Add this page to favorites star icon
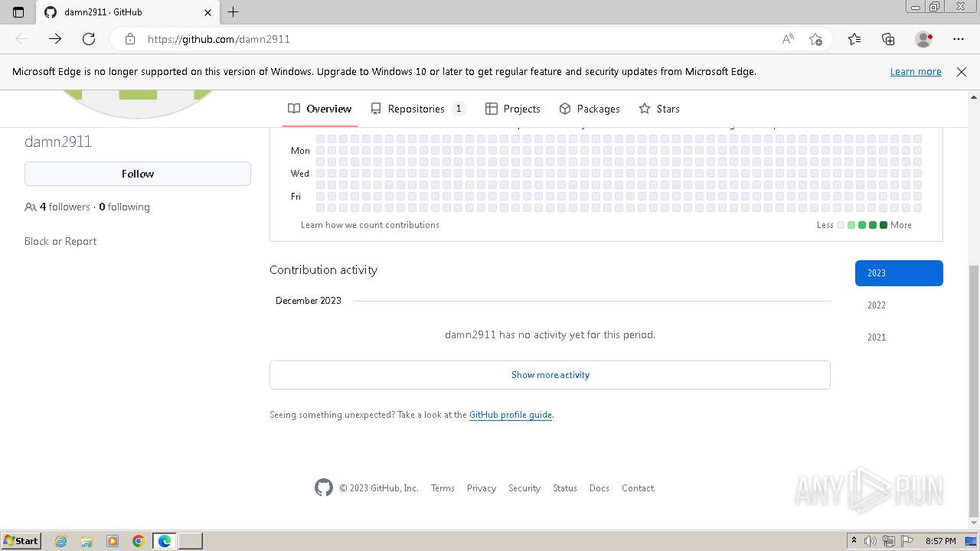Screen dimensions: 980x551 point(815,39)
